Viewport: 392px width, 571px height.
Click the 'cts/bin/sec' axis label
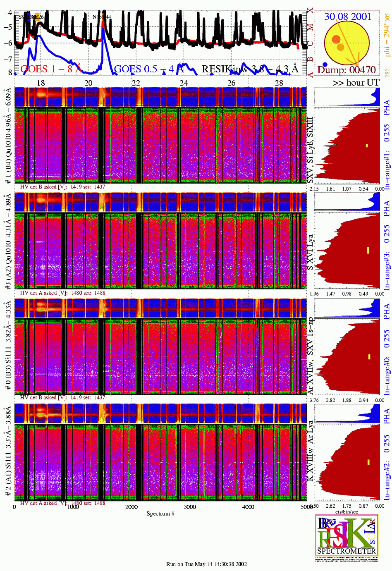coord(347,511)
